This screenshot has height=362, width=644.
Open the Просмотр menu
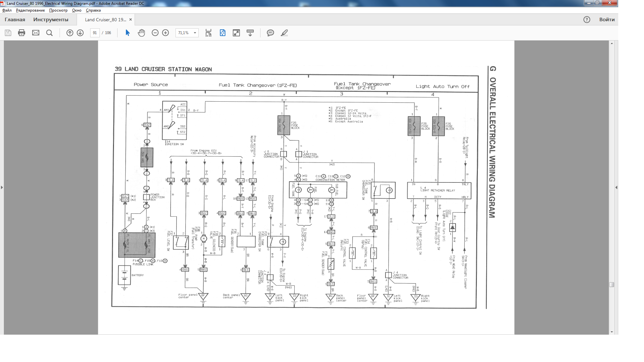pos(58,10)
